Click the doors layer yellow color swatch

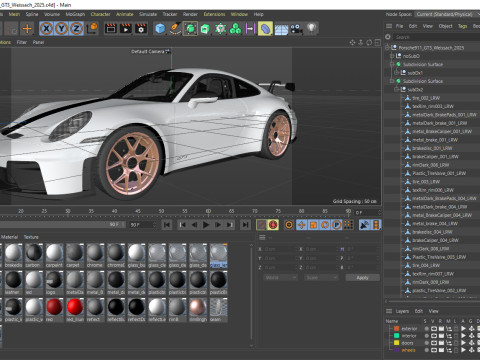click(x=397, y=343)
